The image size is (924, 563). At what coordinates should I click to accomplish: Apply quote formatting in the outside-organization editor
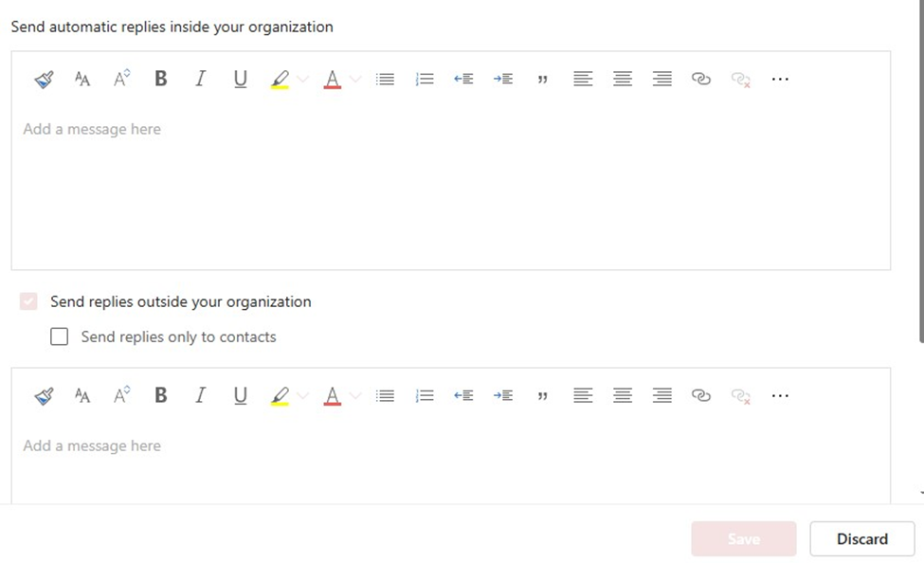(x=543, y=396)
